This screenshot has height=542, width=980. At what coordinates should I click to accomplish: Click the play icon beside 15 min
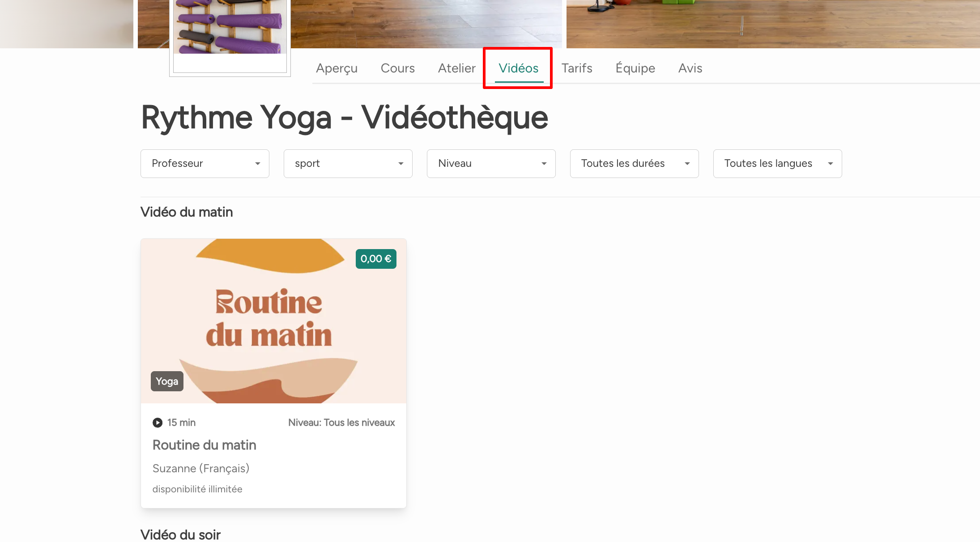(x=158, y=423)
